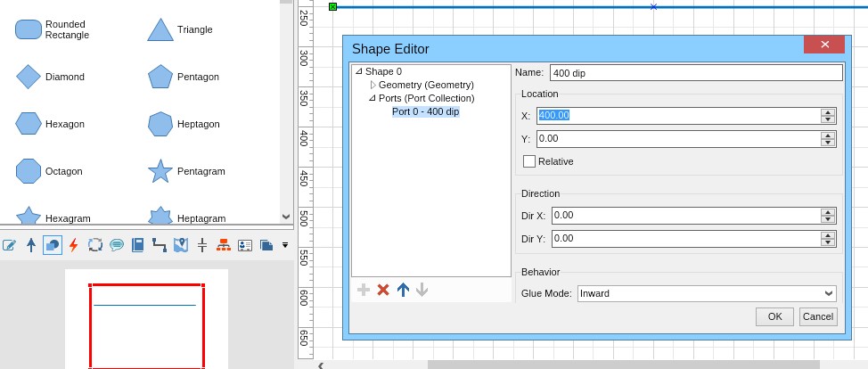Viewport: 868px width, 369px height.
Task: Click the Dir X input field
Action: click(685, 215)
